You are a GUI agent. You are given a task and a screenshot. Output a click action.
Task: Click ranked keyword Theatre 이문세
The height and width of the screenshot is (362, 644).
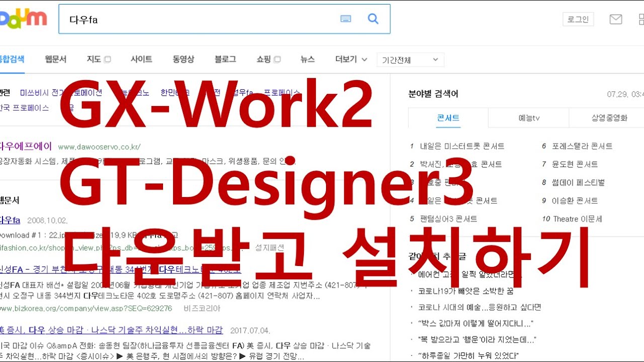[x=578, y=219]
